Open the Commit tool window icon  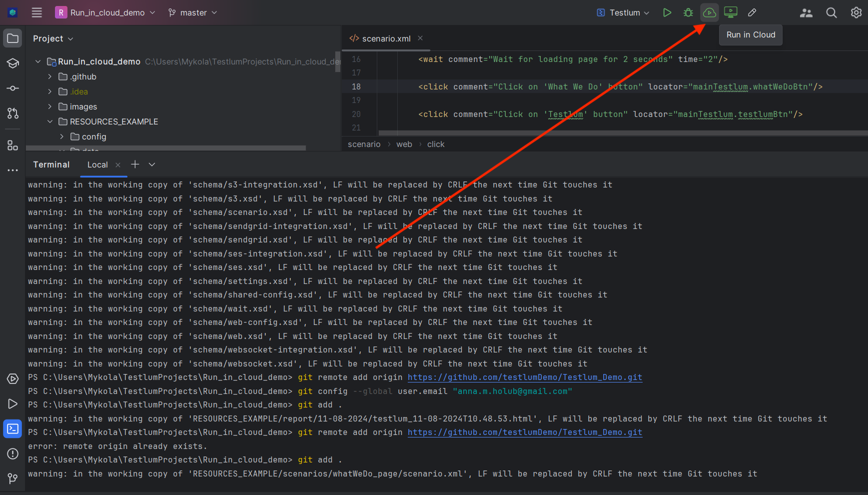(x=12, y=88)
